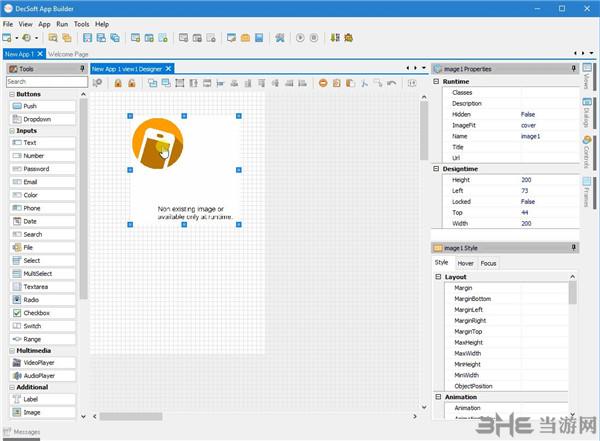Click the designer horizontal scrollbar thumb

click(x=131, y=416)
